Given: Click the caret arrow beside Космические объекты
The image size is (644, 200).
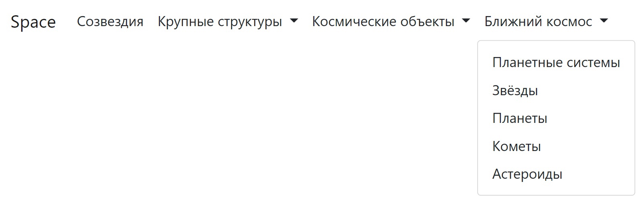Looking at the screenshot, I should tap(466, 21).
